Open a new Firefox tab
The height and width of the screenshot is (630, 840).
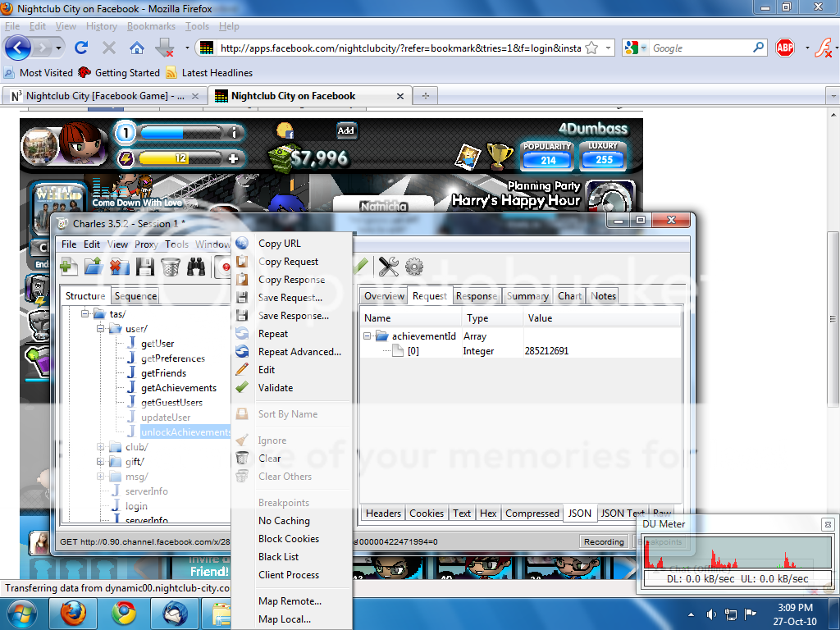click(426, 96)
